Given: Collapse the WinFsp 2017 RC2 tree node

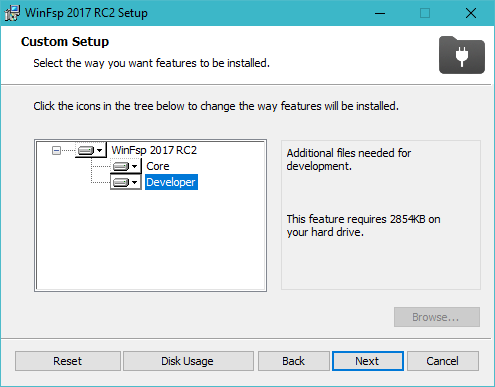Looking at the screenshot, I should (x=56, y=151).
